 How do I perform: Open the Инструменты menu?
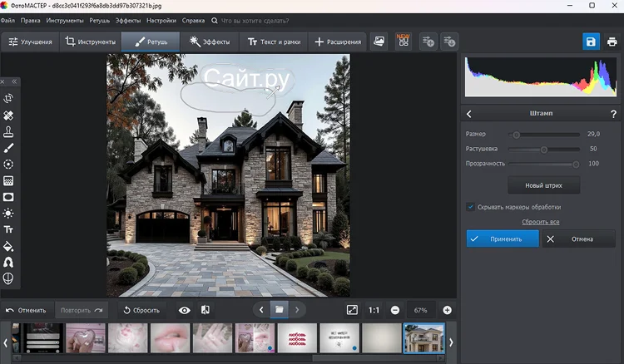pyautogui.click(x=65, y=20)
